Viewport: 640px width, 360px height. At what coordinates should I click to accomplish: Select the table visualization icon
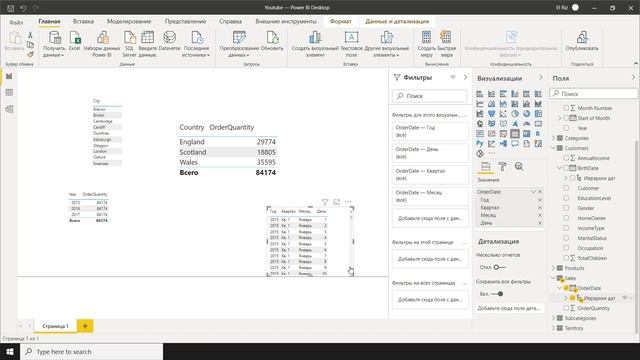[515, 133]
